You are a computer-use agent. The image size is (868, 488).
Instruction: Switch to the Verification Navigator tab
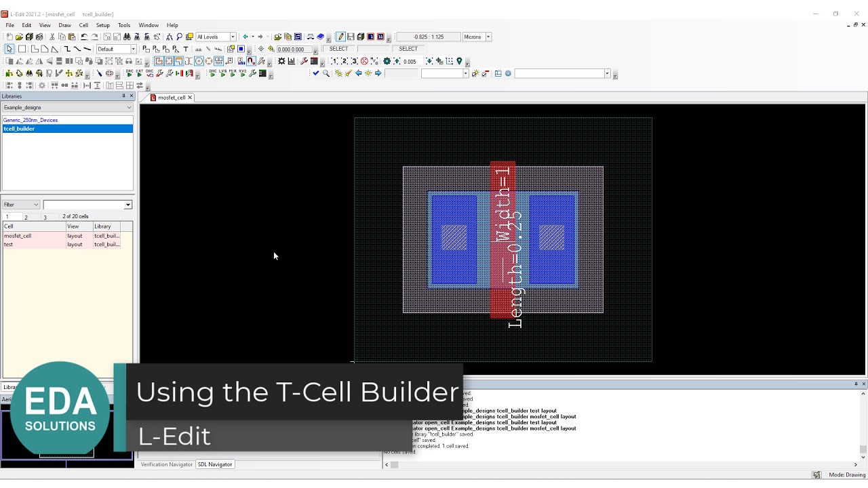coord(167,464)
